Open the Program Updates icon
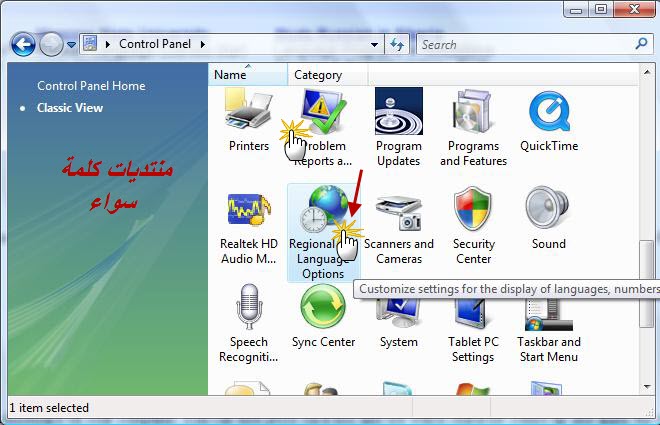Image resolution: width=660 pixels, height=425 pixels. tap(399, 111)
